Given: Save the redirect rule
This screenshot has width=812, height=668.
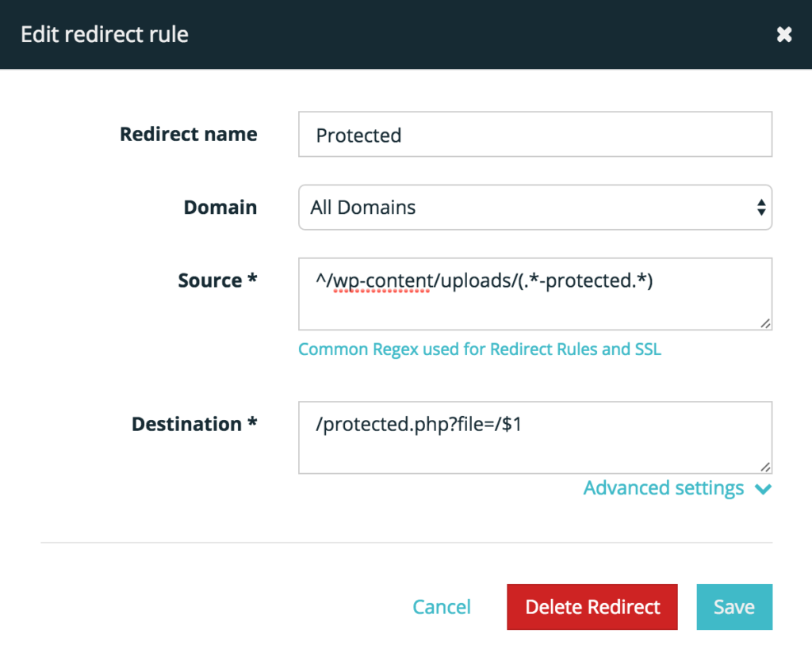Looking at the screenshot, I should tap(733, 606).
